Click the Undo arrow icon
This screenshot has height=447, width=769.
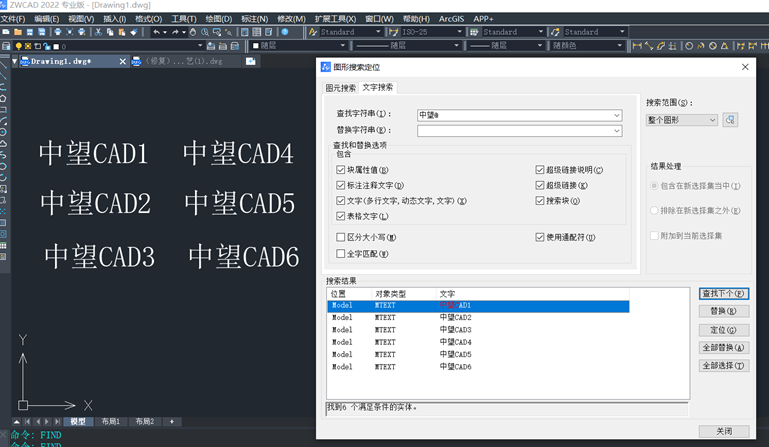click(x=156, y=32)
